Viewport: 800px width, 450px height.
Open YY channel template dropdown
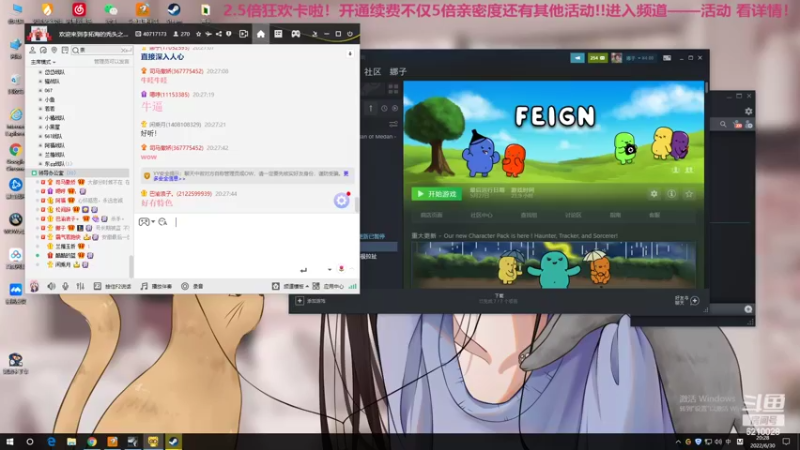(x=290, y=286)
